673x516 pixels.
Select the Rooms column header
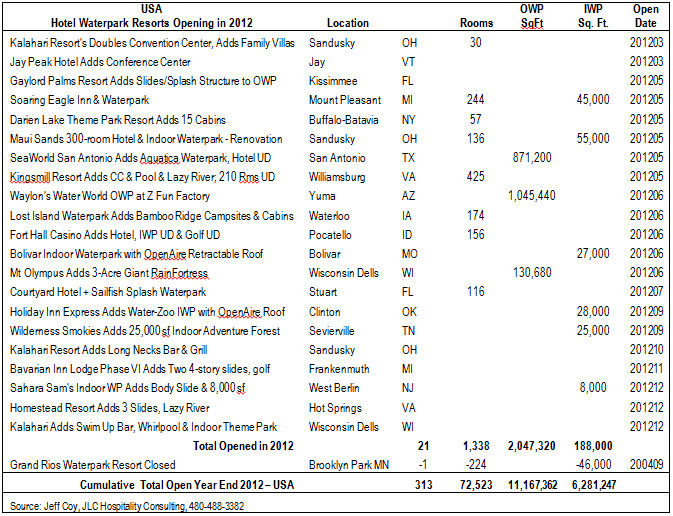tap(475, 22)
